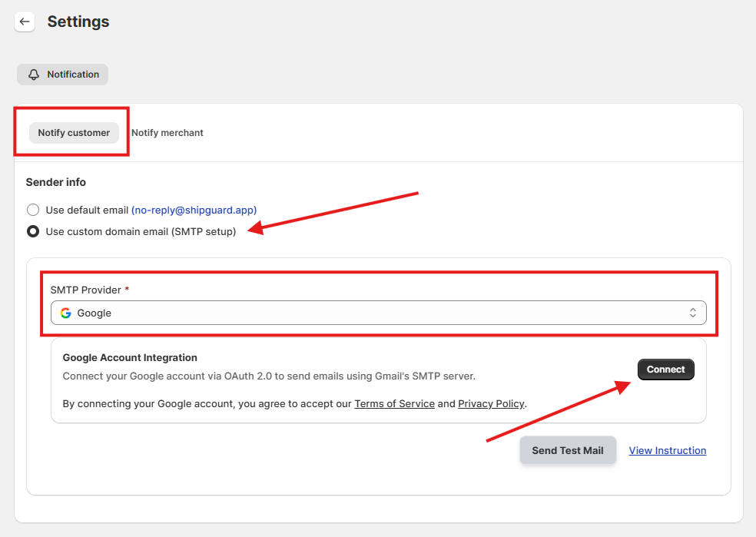
Task: Select the Use custom domain email radio button
Action: (x=33, y=231)
